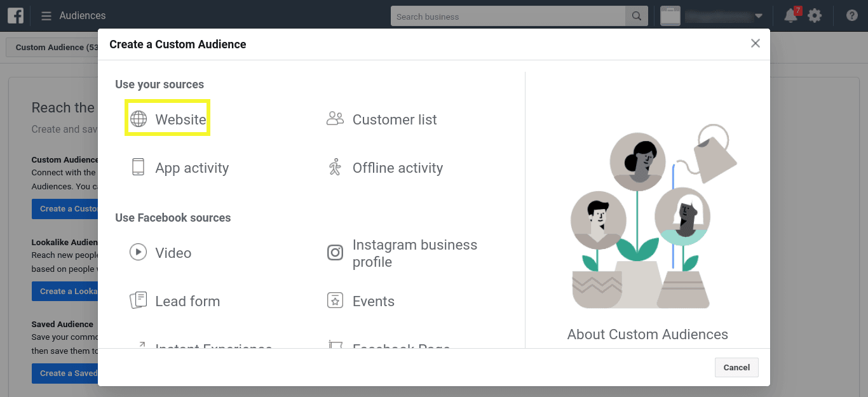Screen dimensions: 868x397
Task: Click Create a Custom Audience button behind dialog
Action: tap(65, 209)
